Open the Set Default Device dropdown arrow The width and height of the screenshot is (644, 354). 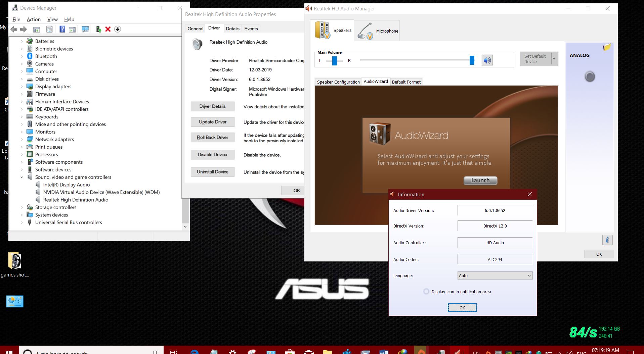tap(554, 59)
